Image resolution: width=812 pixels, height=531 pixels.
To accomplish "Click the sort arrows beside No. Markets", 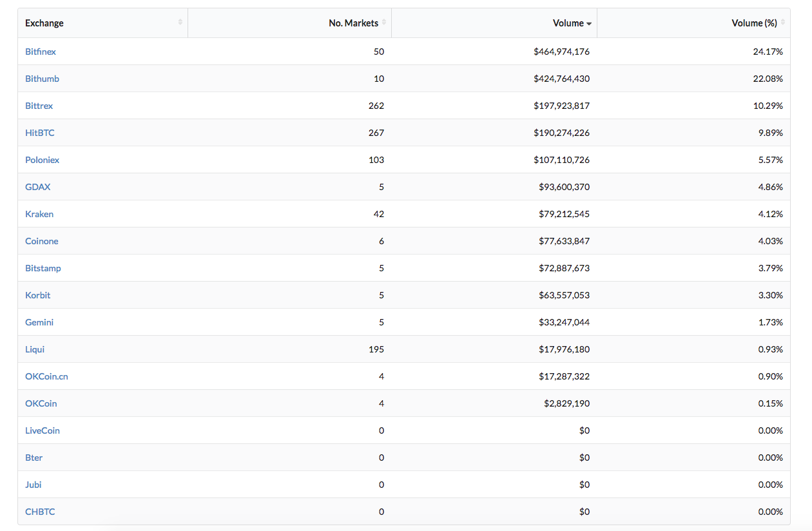I will 384,23.
